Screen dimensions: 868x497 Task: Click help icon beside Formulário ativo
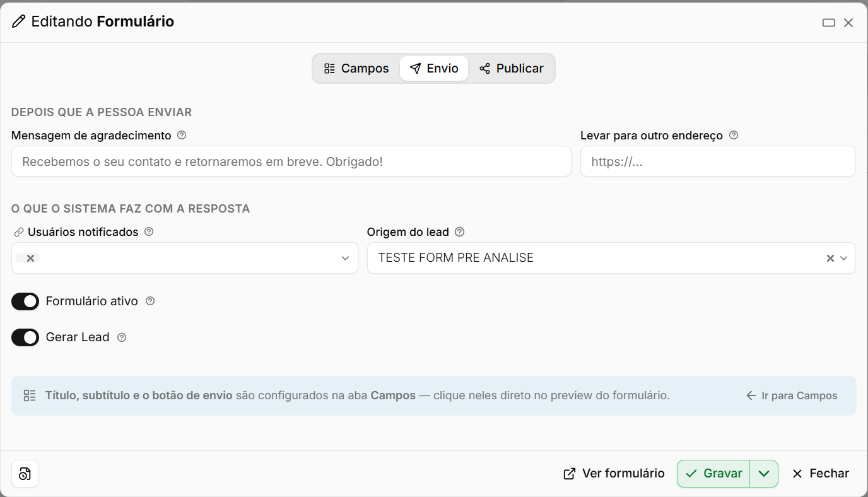click(x=150, y=301)
